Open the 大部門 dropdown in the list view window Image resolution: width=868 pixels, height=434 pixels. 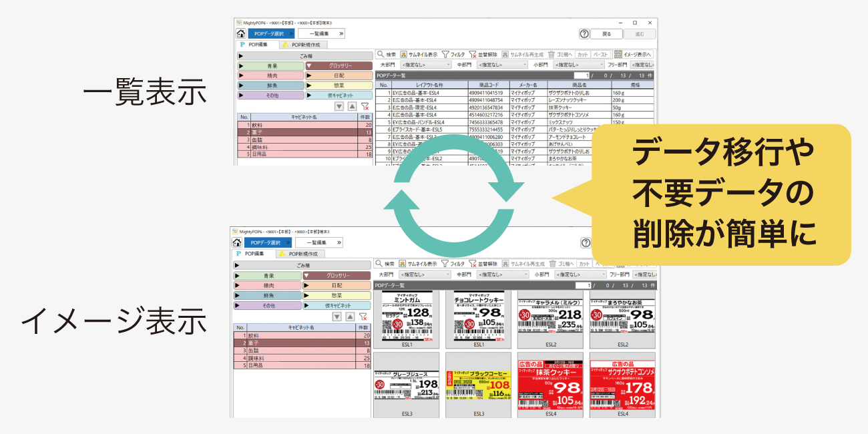click(x=426, y=65)
